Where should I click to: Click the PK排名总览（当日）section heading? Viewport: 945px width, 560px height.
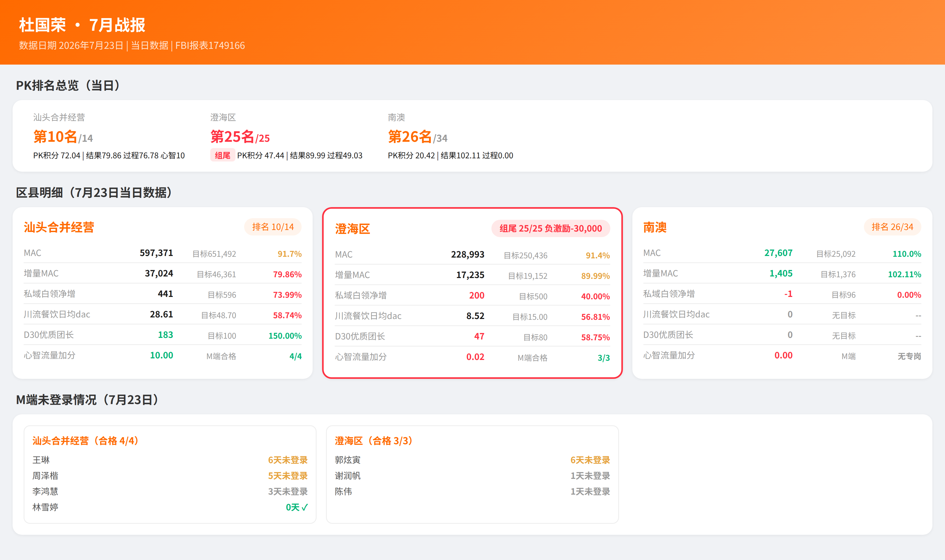(x=68, y=85)
